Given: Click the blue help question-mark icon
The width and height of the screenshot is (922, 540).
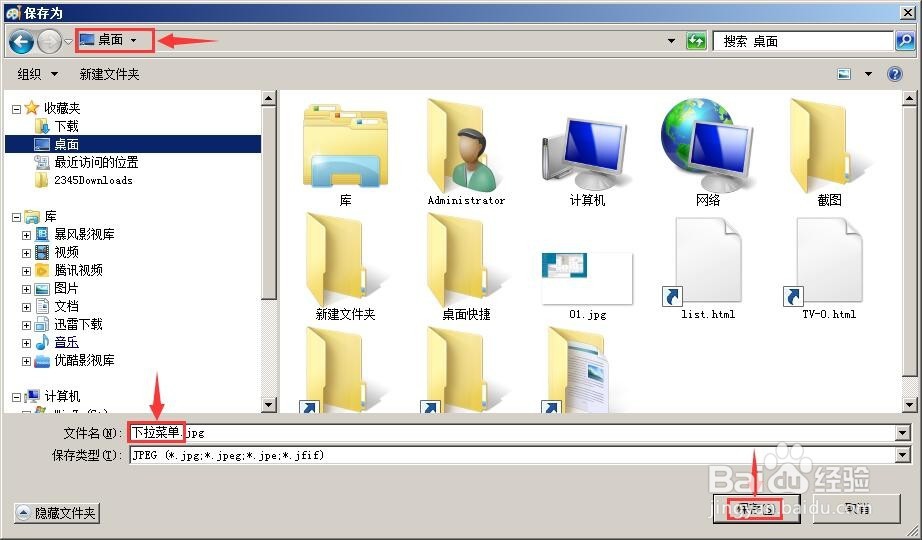Looking at the screenshot, I should click(x=894, y=74).
